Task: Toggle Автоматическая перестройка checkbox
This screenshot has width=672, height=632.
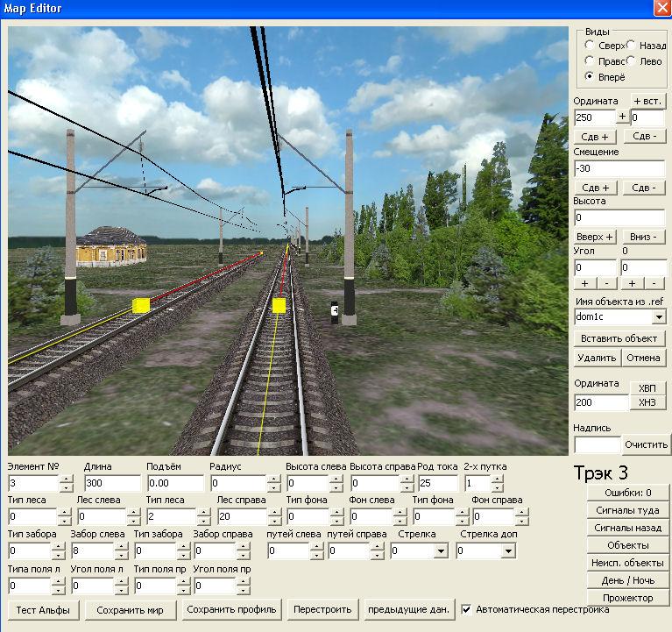Action: tap(467, 609)
